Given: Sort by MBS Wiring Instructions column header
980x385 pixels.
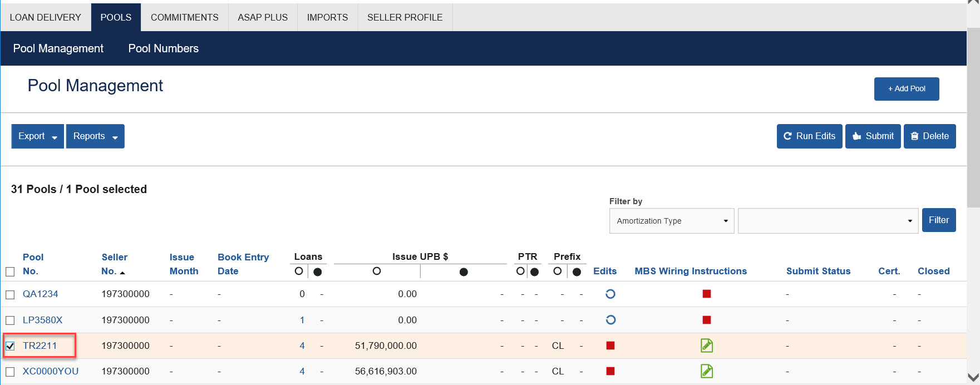Looking at the screenshot, I should tap(691, 272).
